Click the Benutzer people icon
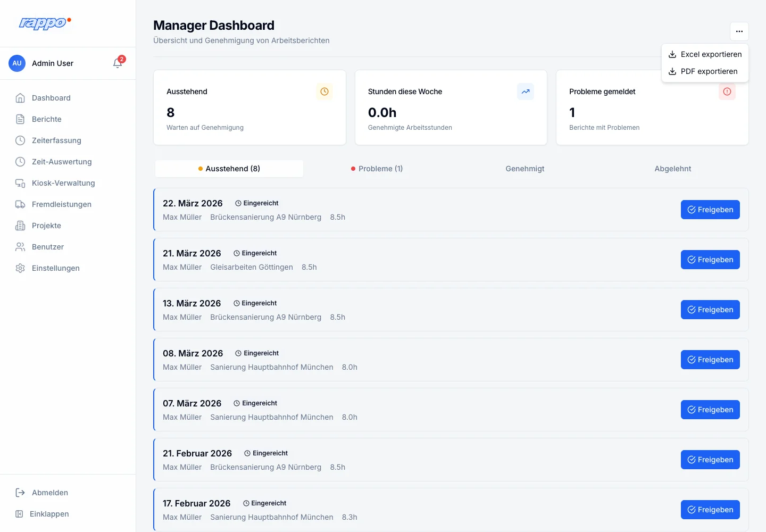Viewport: 766px width, 532px height. point(20,247)
